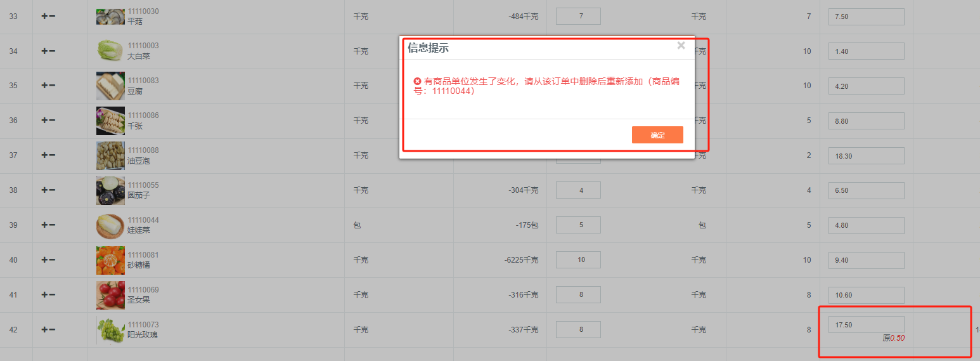Click the minus icon in 圣女果 row
Screen dimensions: 980x361
coord(52,295)
